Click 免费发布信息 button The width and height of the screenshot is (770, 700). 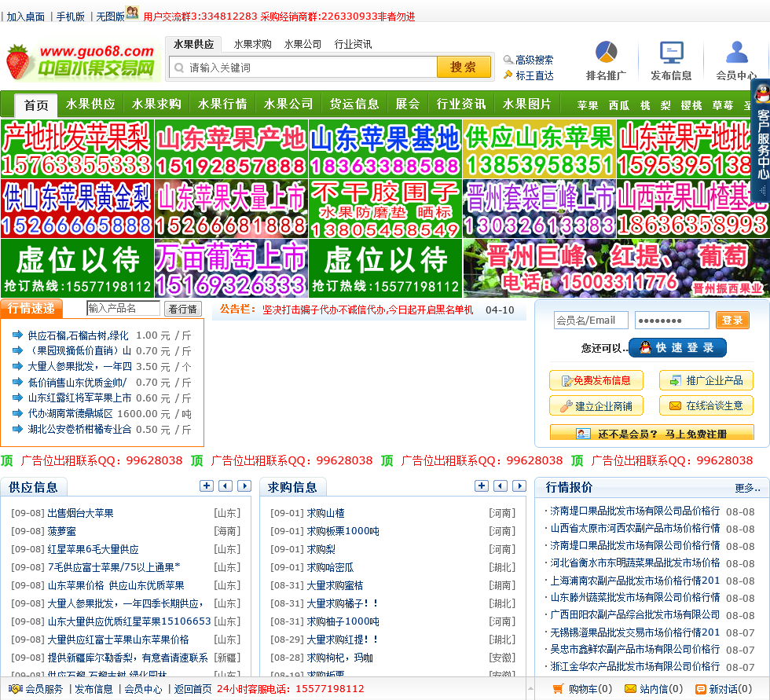(x=596, y=380)
